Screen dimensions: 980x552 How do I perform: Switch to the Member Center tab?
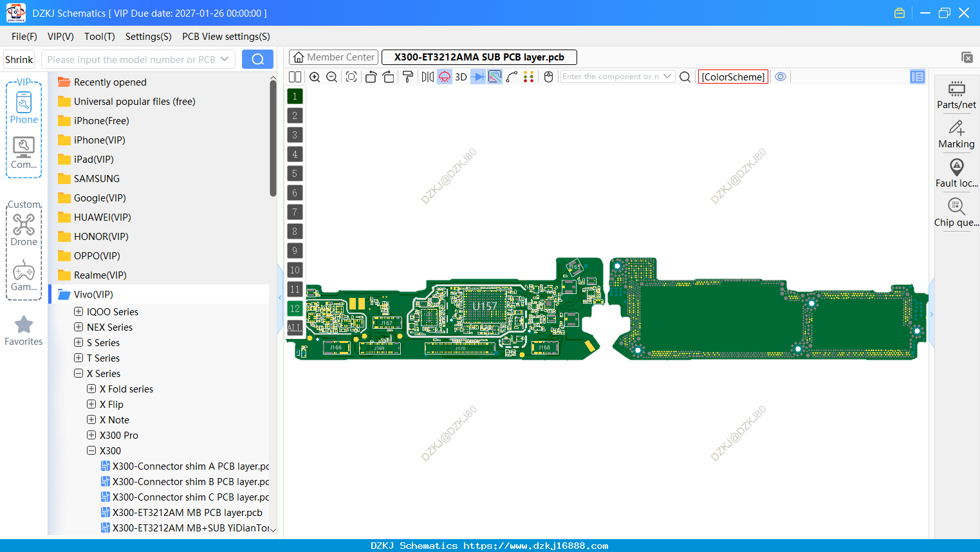(333, 57)
